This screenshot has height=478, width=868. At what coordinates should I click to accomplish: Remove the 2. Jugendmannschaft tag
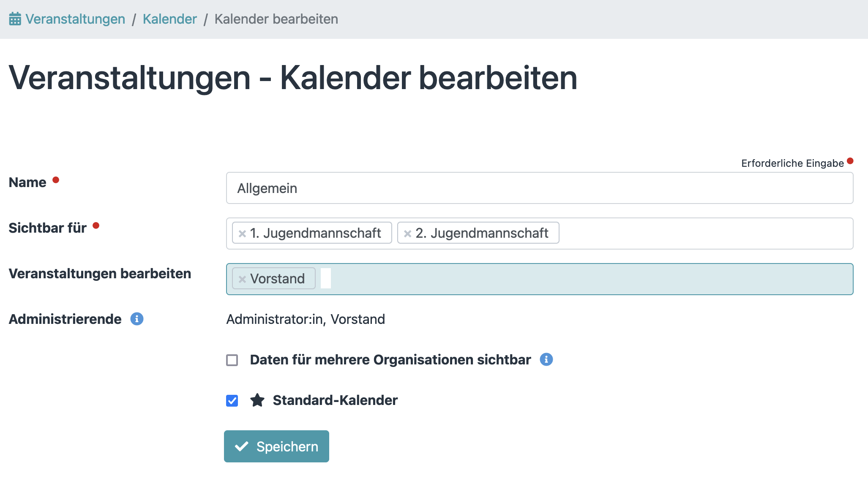(407, 234)
